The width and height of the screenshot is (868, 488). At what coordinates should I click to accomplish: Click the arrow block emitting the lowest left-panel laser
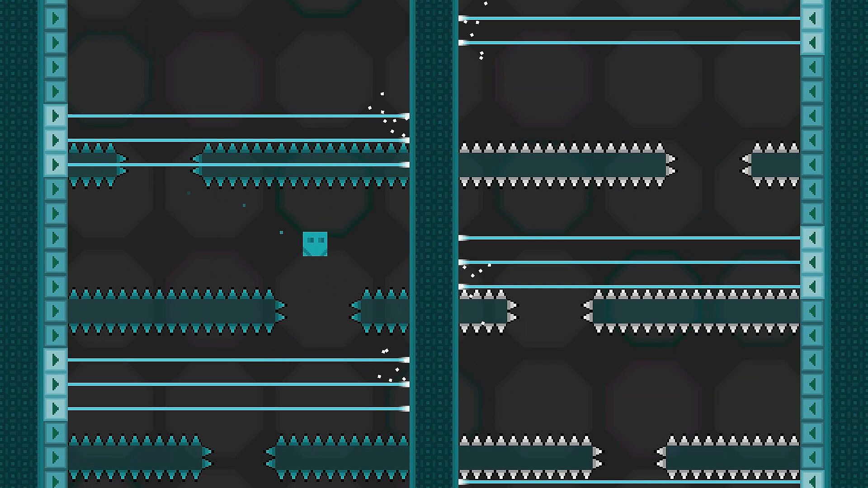click(55, 409)
